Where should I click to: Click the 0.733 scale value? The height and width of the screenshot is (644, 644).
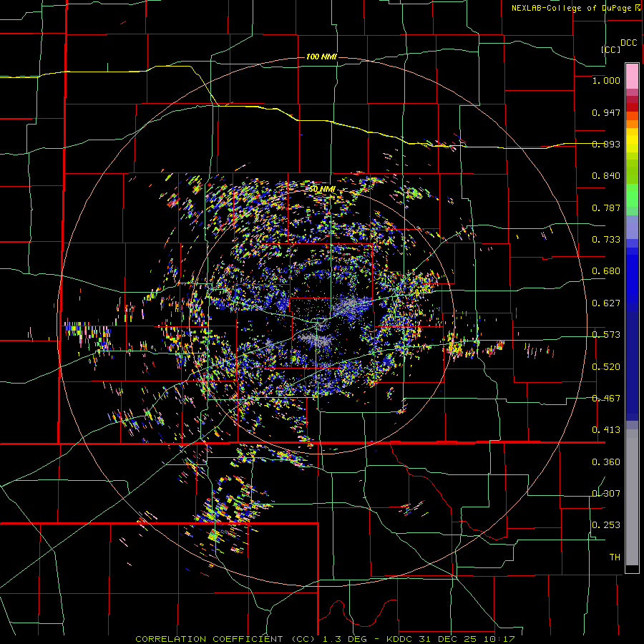coord(606,240)
